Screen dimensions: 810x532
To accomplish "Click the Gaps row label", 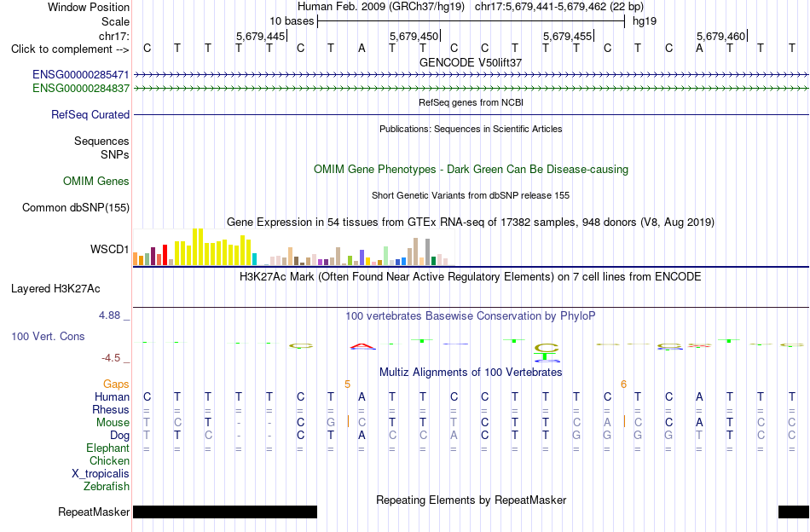I will (x=116, y=384).
